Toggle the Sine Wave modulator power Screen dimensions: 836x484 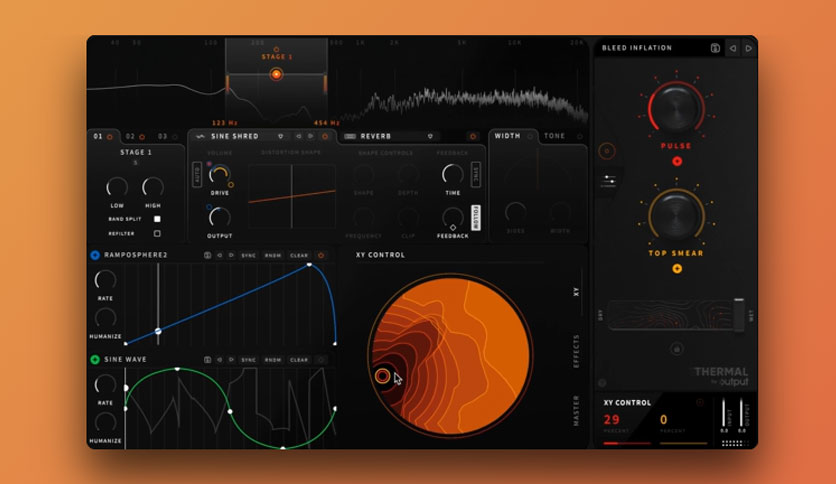(321, 360)
